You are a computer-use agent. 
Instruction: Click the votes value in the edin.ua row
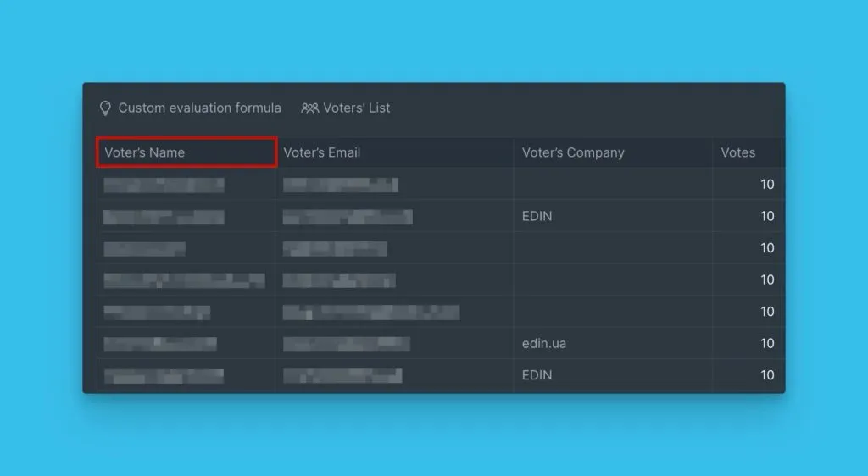[x=766, y=344]
